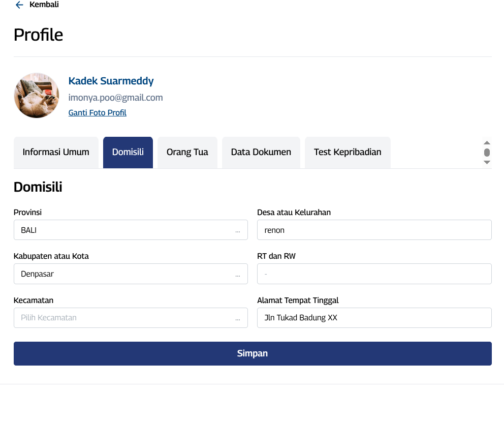Image resolution: width=504 pixels, height=422 pixels.
Task: Click the tab bar scroll up arrow
Action: tap(487, 143)
